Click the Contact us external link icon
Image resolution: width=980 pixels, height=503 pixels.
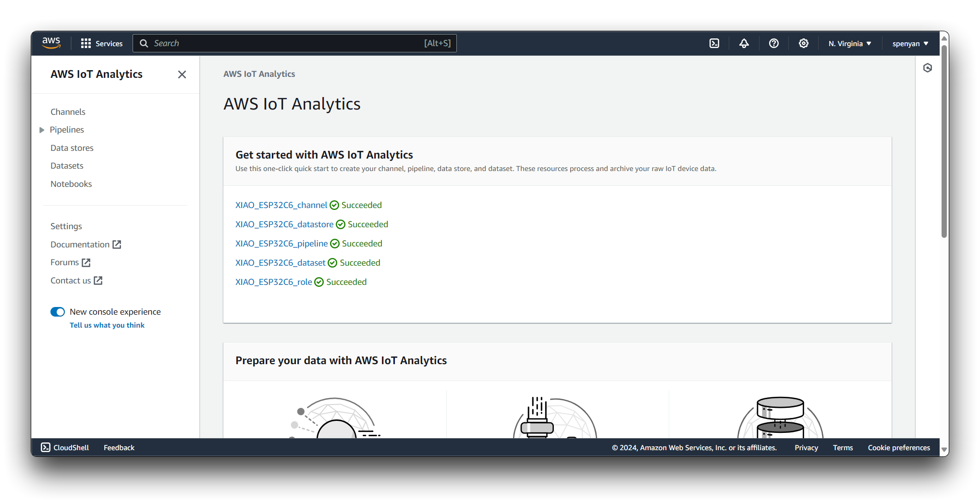point(98,281)
